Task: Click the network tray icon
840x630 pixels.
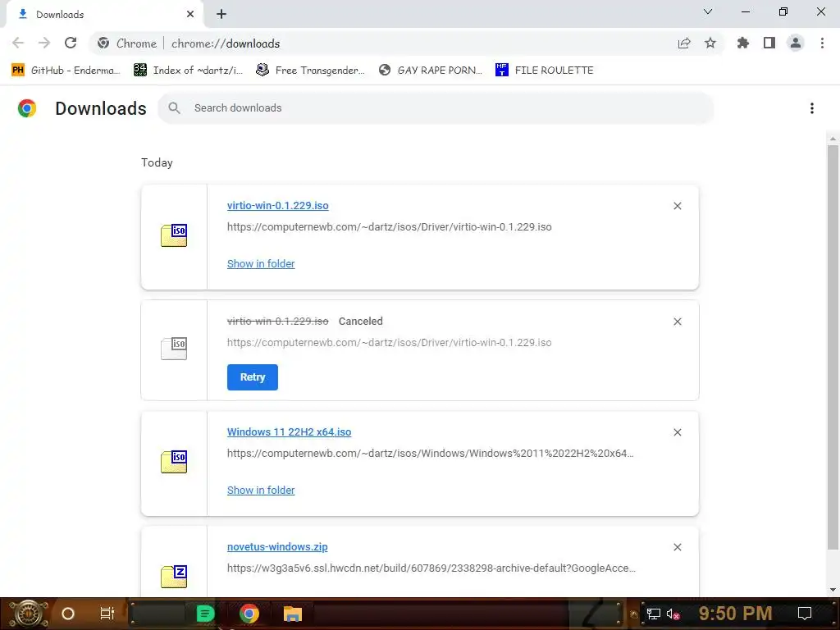Action: (x=654, y=614)
